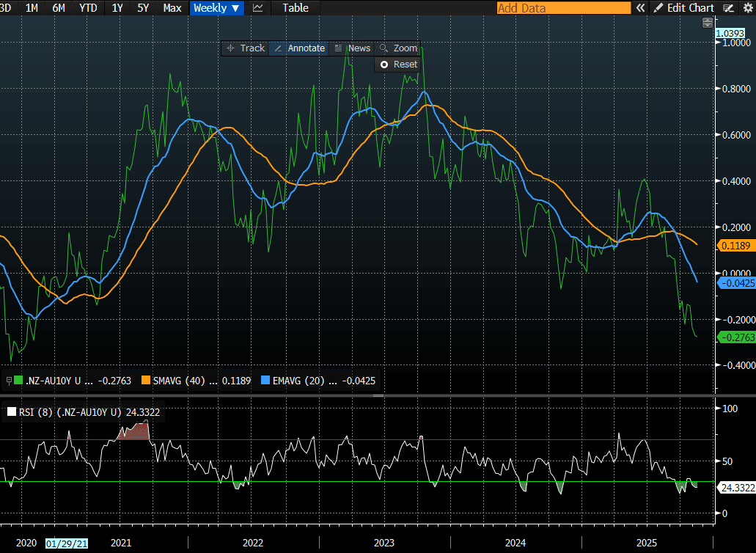Image resolution: width=756 pixels, height=553 pixels.
Task: Open the News overlay tool
Action: coord(352,48)
